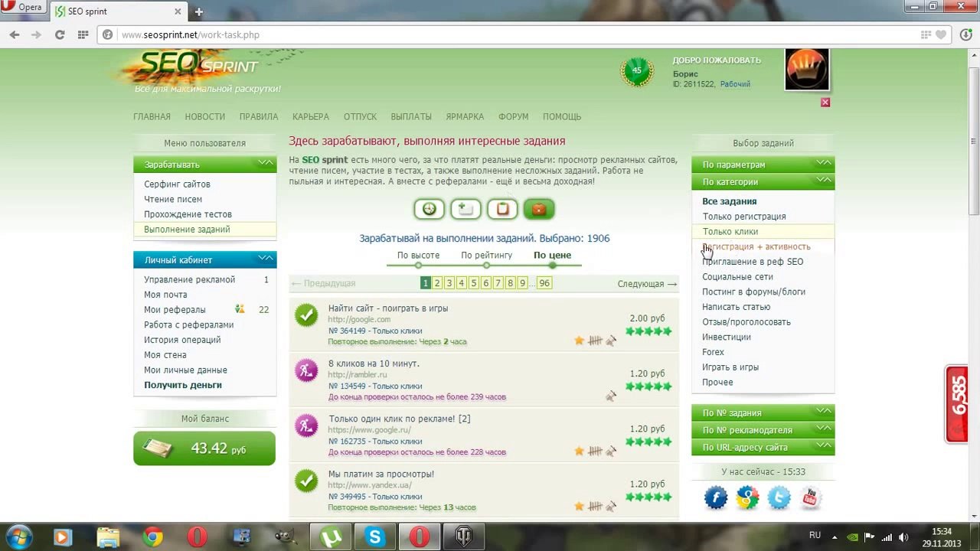Viewport: 980px width, 551px height.
Task: Click the compass icon button above task list
Action: point(429,209)
